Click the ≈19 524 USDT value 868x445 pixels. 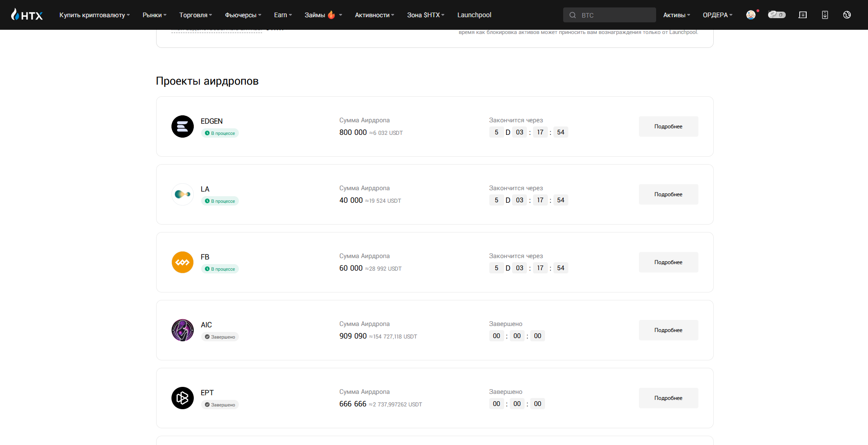pyautogui.click(x=383, y=201)
